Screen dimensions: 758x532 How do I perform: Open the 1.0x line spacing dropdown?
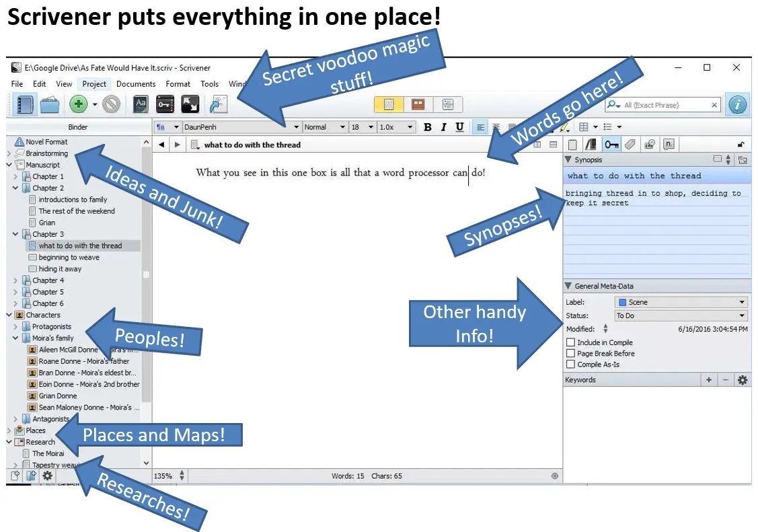(396, 127)
